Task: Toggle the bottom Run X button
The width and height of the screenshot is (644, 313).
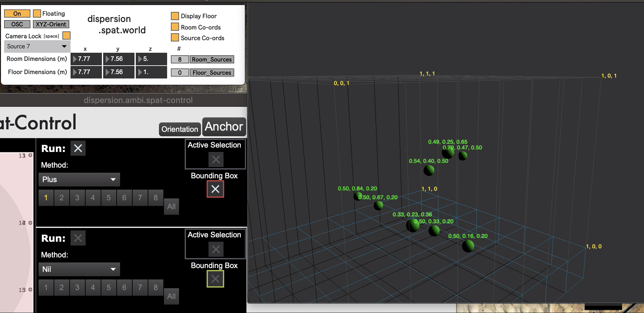Action: click(78, 238)
